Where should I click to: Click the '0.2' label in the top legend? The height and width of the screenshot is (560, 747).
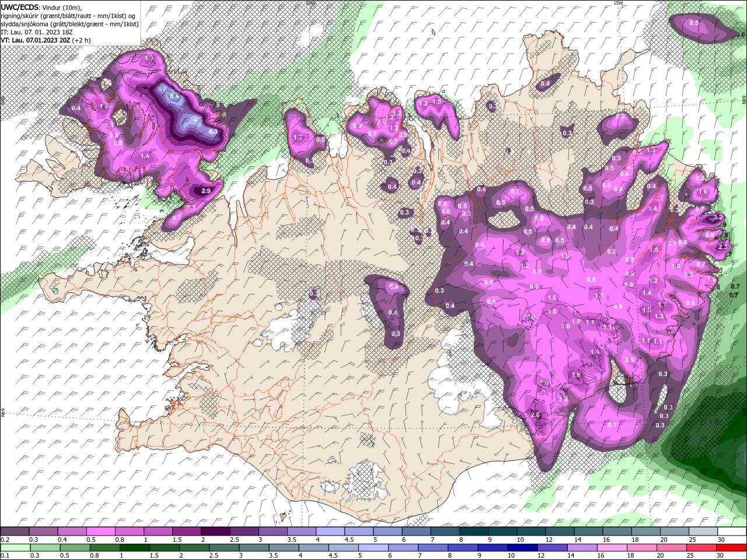(x=6, y=540)
